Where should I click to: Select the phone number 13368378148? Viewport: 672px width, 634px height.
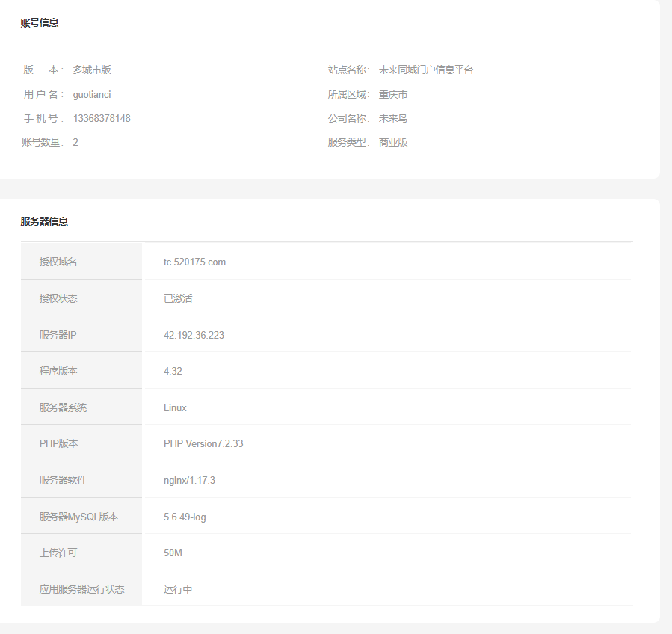tap(102, 118)
